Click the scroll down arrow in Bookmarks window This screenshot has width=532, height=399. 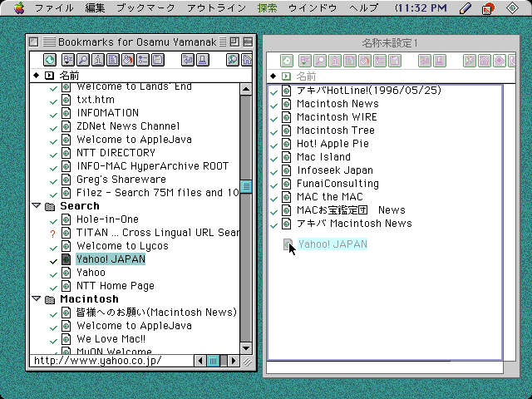click(246, 347)
